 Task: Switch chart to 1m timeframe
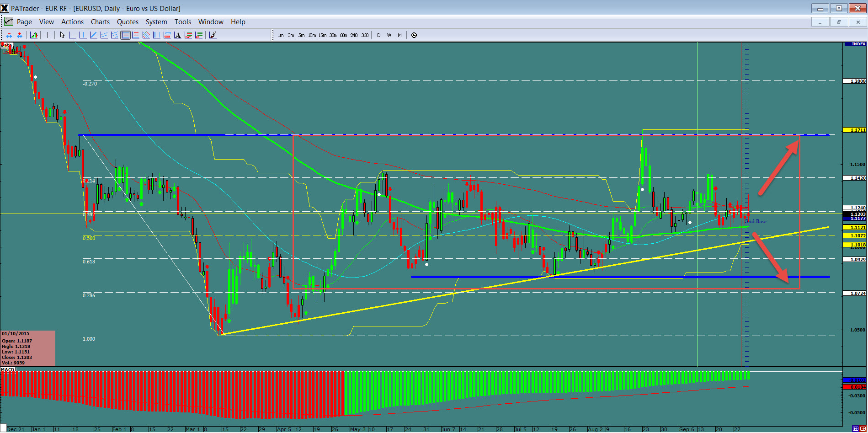[281, 35]
